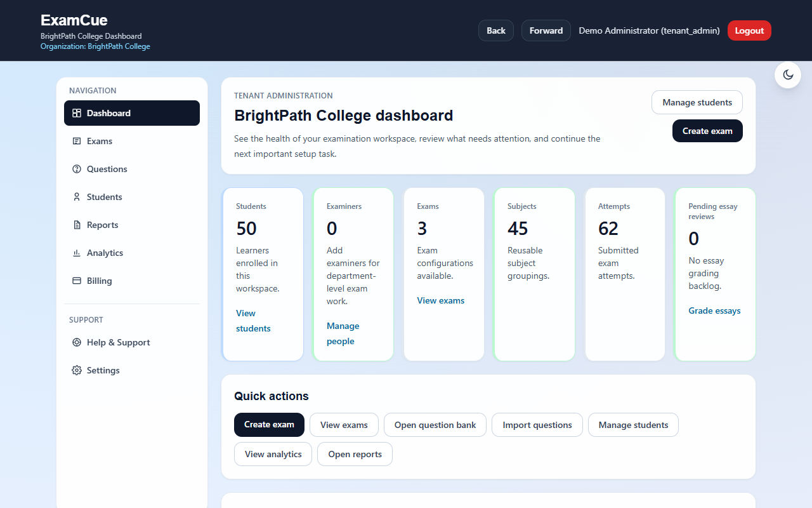Open the Settings navigation item

pos(132,370)
